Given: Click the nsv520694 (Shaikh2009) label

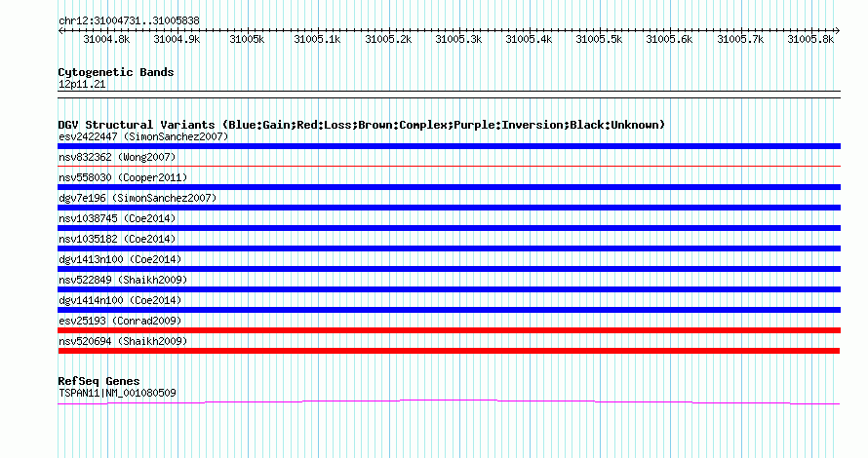Looking at the screenshot, I should coord(123,341).
